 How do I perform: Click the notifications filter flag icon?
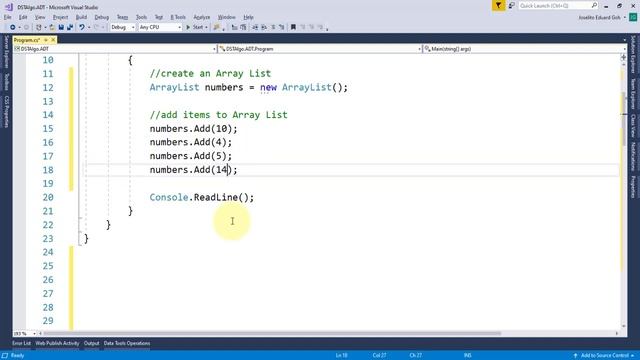[x=498, y=5]
